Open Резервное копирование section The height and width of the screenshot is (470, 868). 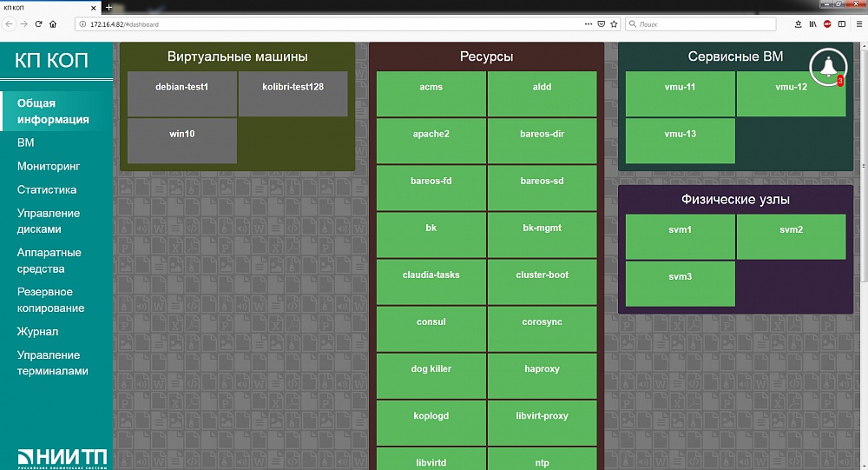point(51,300)
